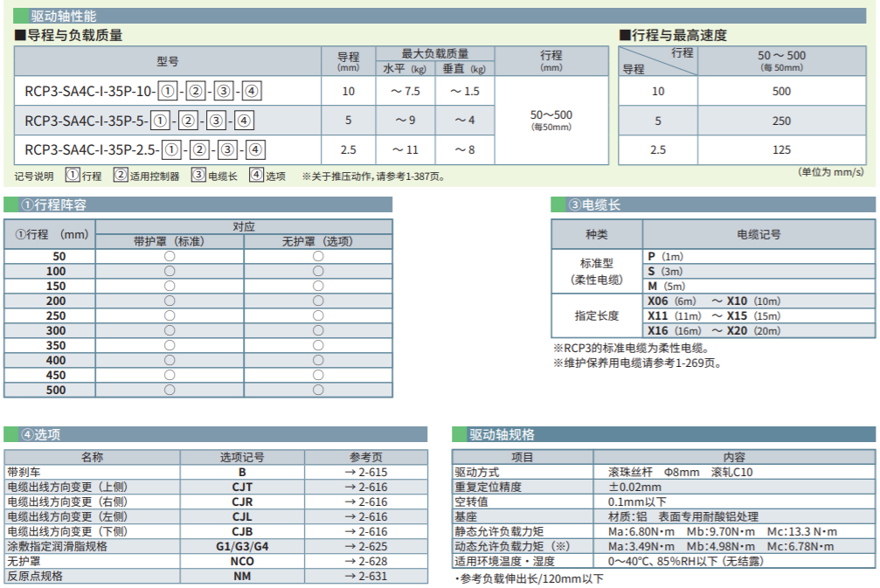
Task: Click cable code X15 (15m)
Action: point(754,316)
